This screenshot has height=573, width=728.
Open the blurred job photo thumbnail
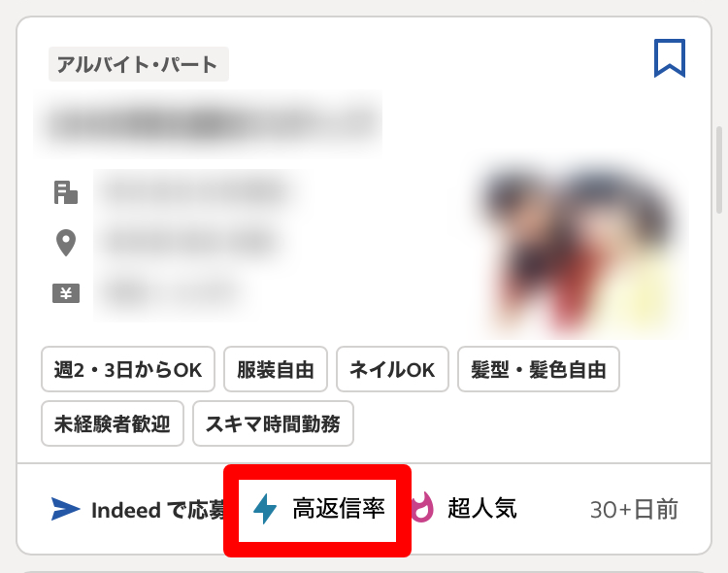pyautogui.click(x=576, y=247)
